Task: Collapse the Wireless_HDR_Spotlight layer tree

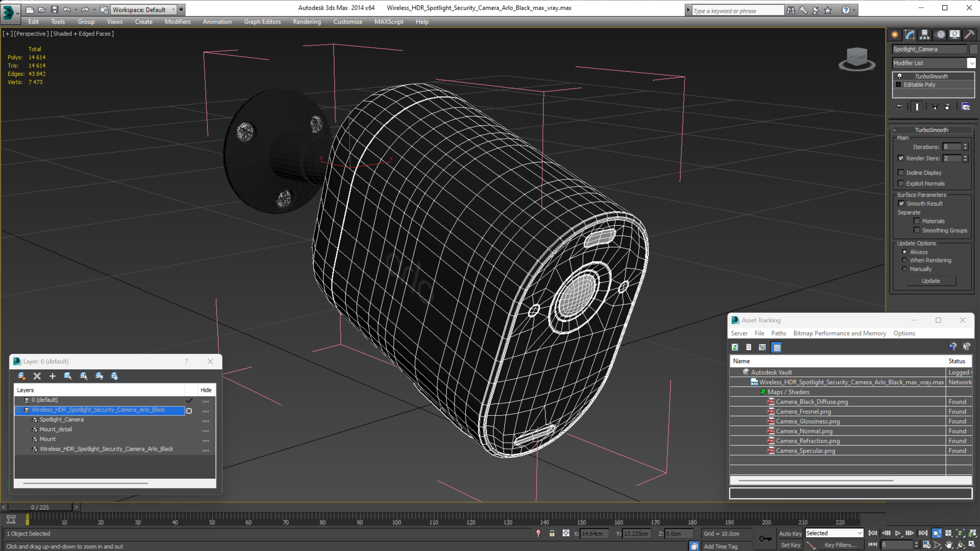Action: pyautogui.click(x=18, y=410)
